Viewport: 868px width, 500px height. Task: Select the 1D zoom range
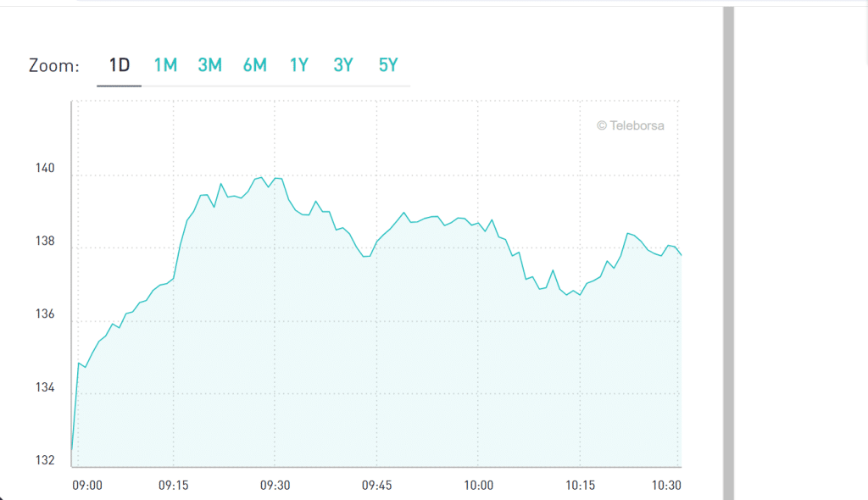pos(120,65)
